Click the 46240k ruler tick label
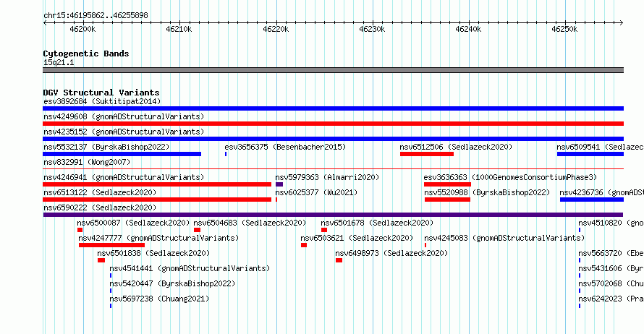Image resolution: width=644 pixels, height=334 pixels. tap(468, 30)
